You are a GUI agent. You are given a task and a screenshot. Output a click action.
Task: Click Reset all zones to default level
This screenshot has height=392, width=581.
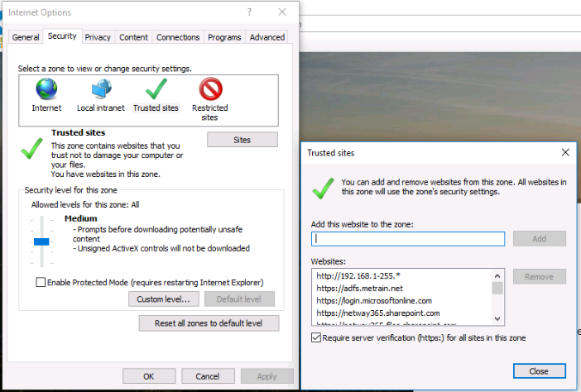209,323
